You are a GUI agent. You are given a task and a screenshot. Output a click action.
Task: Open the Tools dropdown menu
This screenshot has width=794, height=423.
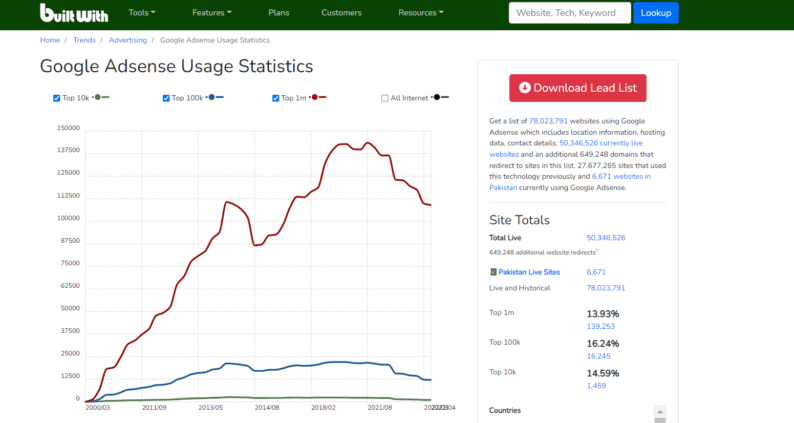click(142, 13)
